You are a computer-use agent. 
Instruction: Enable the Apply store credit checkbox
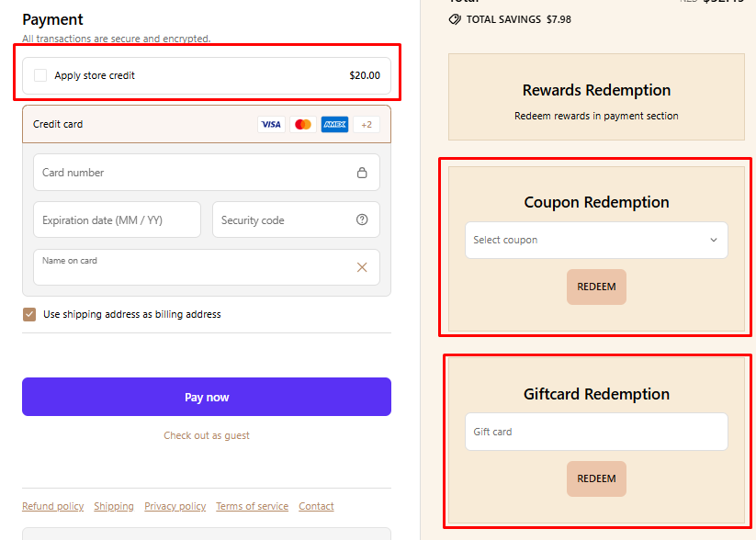pos(40,75)
